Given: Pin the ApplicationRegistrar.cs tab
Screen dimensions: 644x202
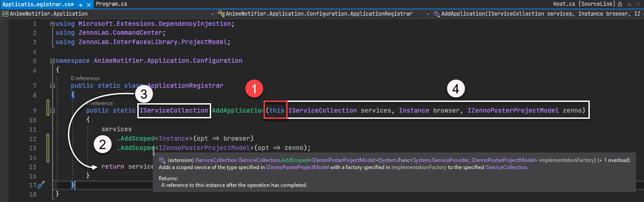Looking at the screenshot, I should pos(80,4).
